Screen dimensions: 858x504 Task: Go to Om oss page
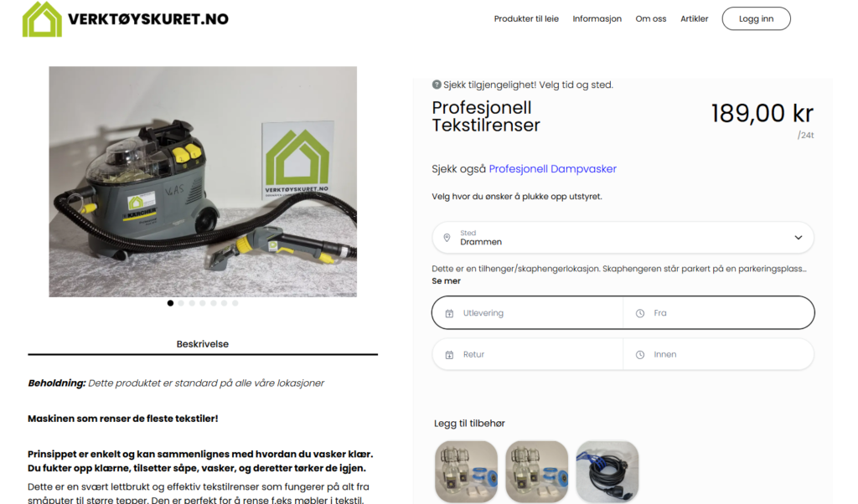click(x=650, y=18)
